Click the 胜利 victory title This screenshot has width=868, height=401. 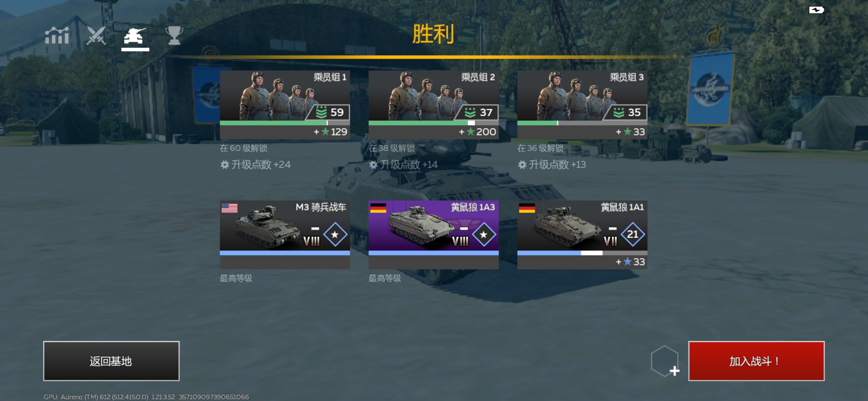(x=433, y=34)
